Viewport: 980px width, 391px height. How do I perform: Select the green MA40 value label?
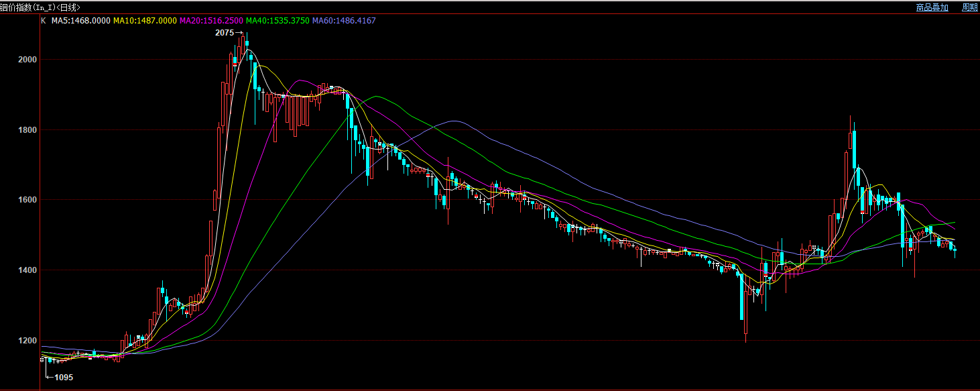click(x=278, y=21)
